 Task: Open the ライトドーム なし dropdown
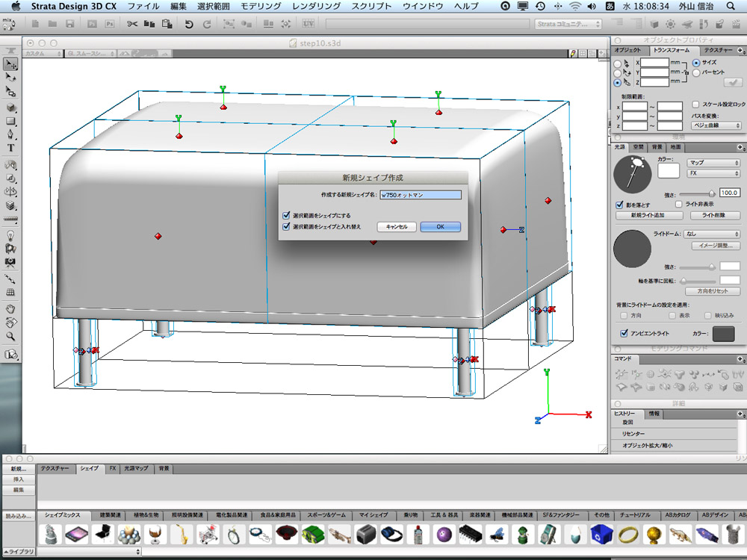point(712,234)
